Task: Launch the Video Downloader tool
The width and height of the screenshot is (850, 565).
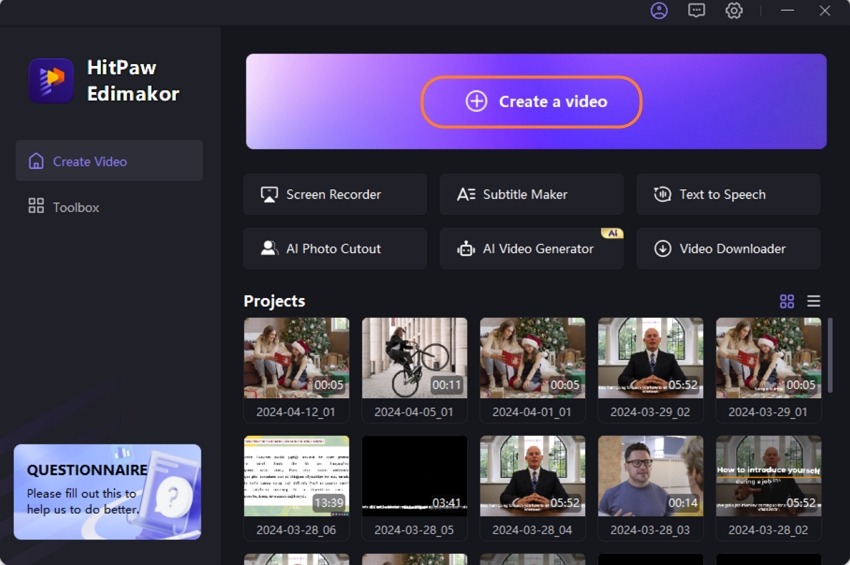Action: point(728,248)
